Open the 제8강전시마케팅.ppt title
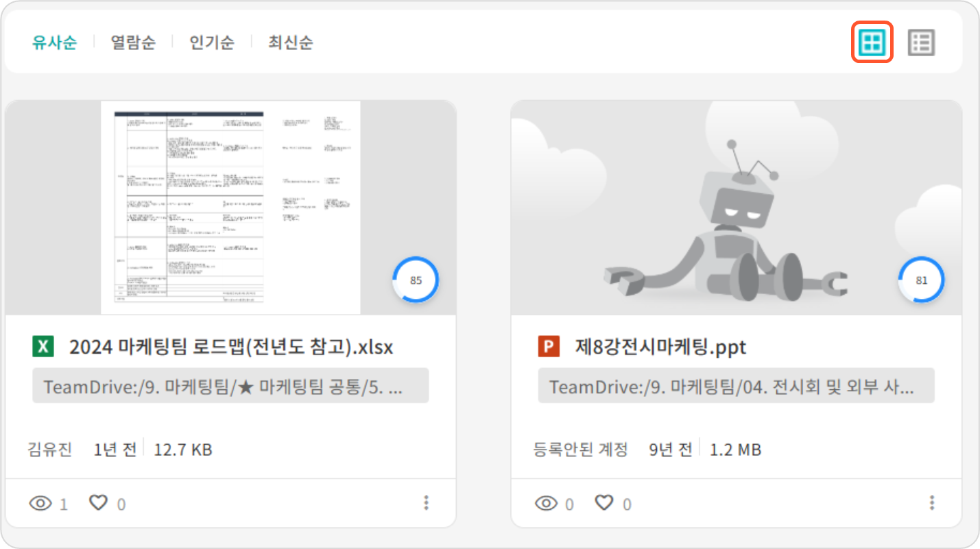Image resolution: width=980 pixels, height=549 pixels. click(x=660, y=347)
